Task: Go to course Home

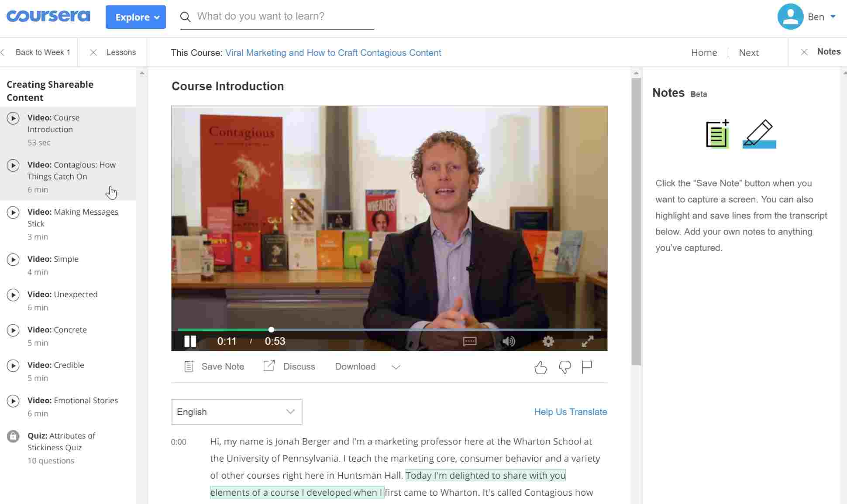Action: 704,53
